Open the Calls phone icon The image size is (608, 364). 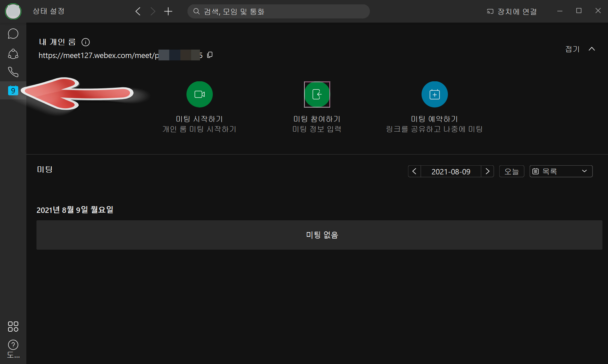(13, 72)
